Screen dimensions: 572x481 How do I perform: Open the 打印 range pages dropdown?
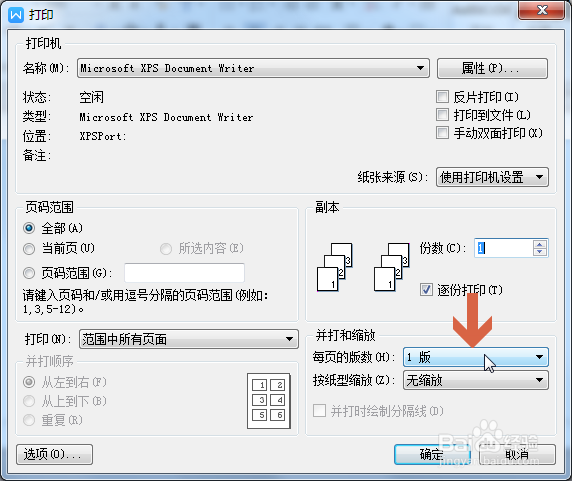tap(189, 340)
